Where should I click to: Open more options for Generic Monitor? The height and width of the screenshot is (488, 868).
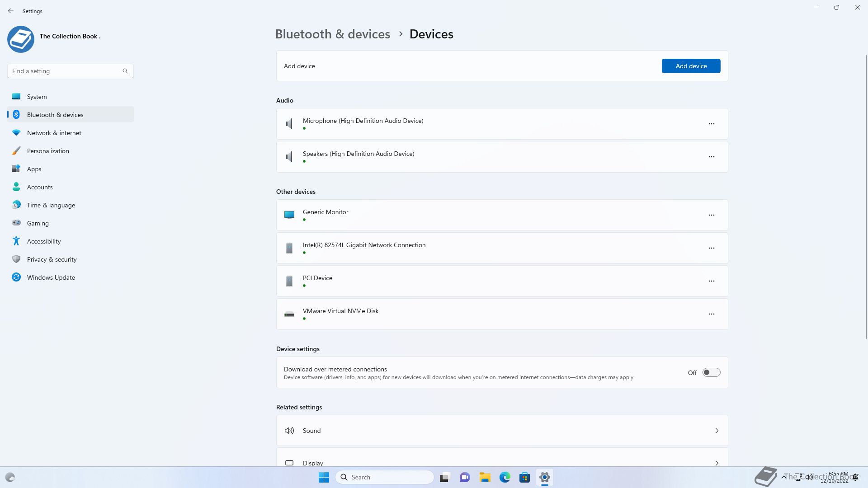point(712,215)
